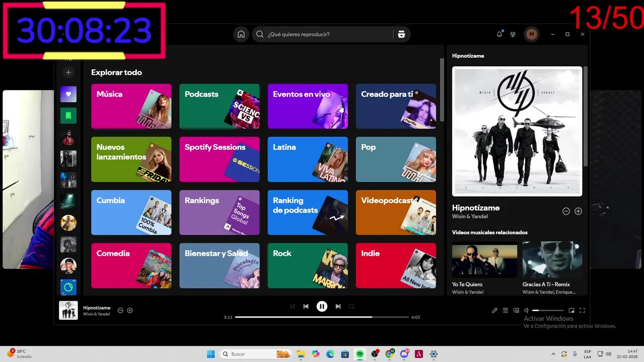Open the Rankings category card
This screenshot has height=362, width=644.
pyautogui.click(x=219, y=213)
